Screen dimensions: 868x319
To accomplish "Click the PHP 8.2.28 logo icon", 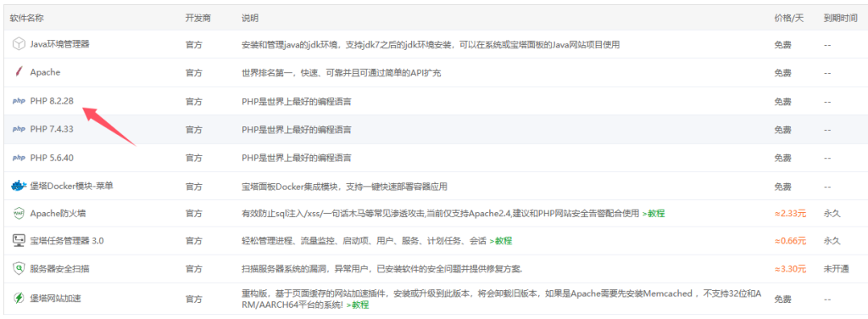I will pos(19,101).
